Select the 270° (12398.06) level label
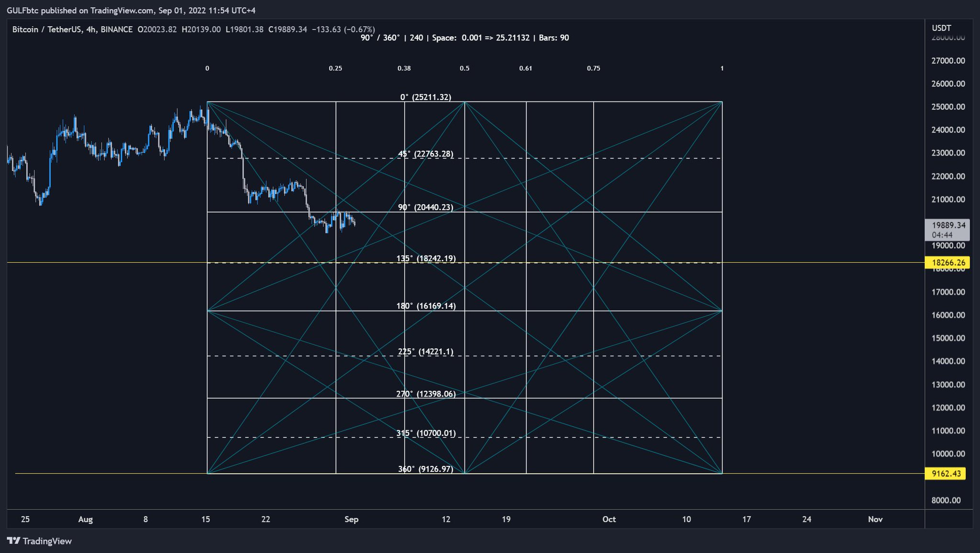Viewport: 980px width, 553px height. (x=425, y=394)
